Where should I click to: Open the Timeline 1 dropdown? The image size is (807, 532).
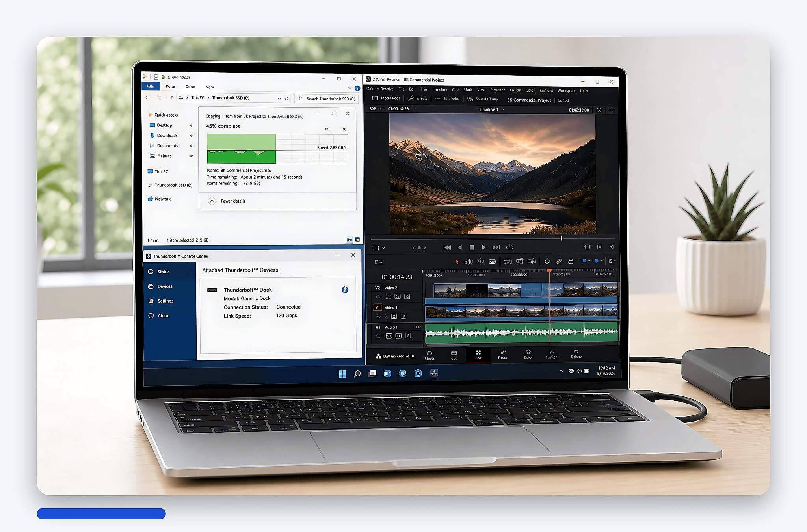491,110
